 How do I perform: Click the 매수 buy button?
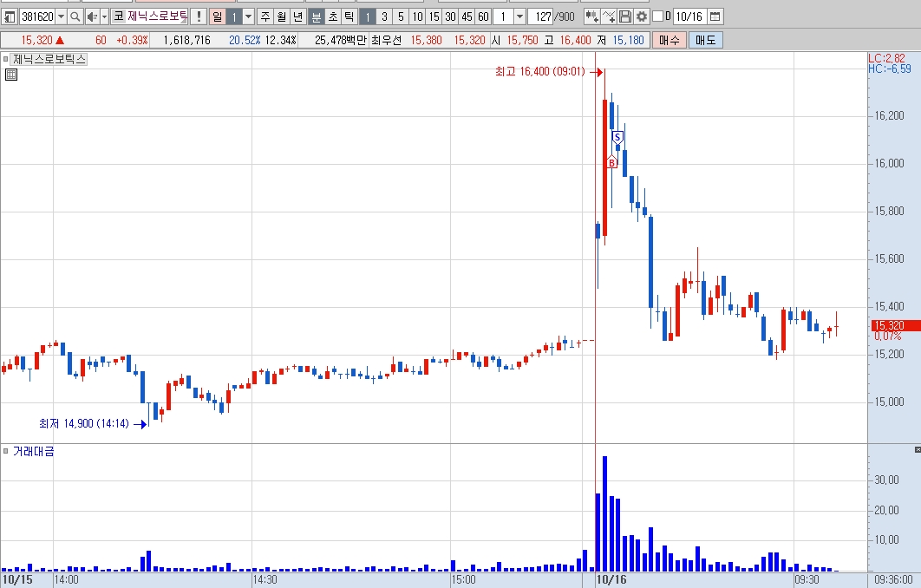tap(669, 40)
